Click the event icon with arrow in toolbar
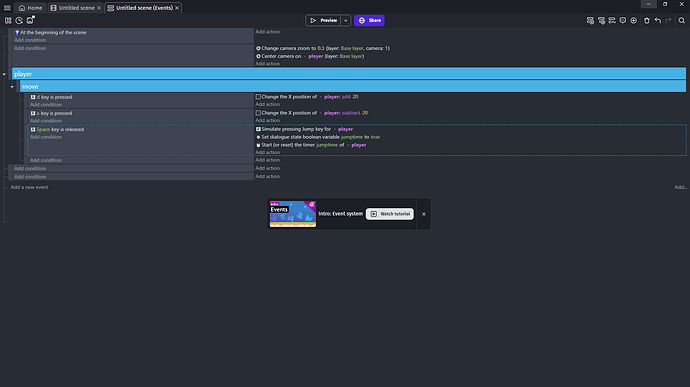 click(x=612, y=20)
